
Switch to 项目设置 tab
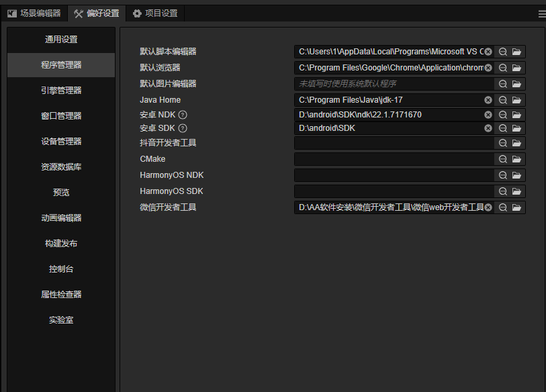[155, 13]
